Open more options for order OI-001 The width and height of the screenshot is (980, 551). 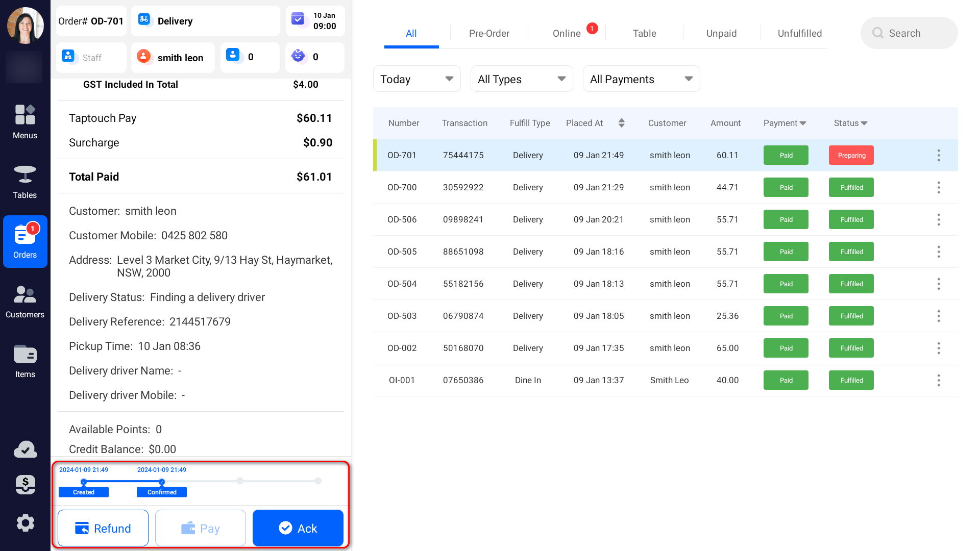939,380
